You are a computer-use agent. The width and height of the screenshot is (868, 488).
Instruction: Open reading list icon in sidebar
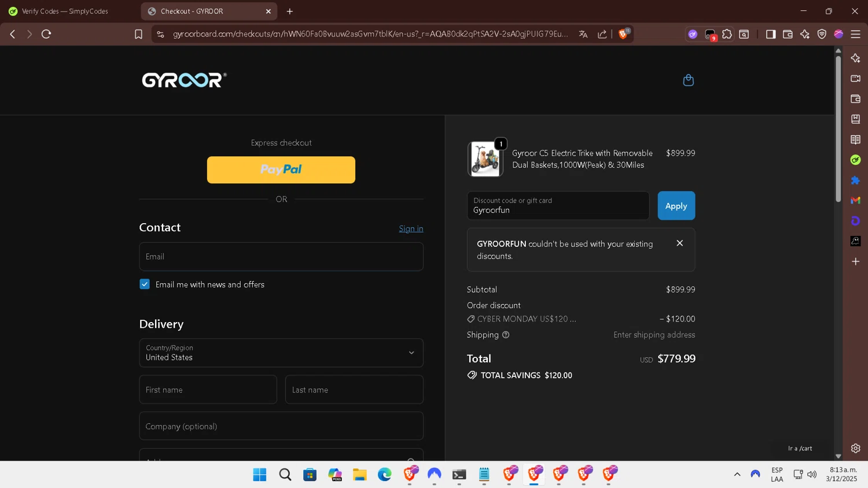855,139
